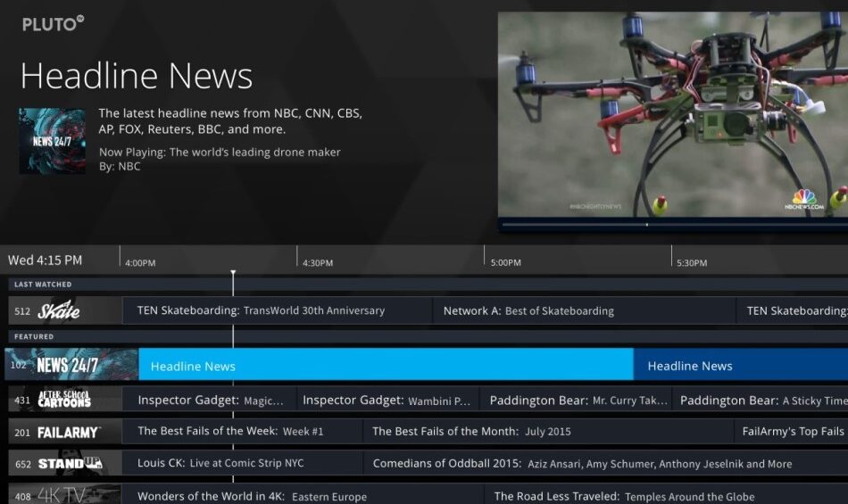
Task: Select Comedians of Oddball 2015 program
Action: point(606,463)
